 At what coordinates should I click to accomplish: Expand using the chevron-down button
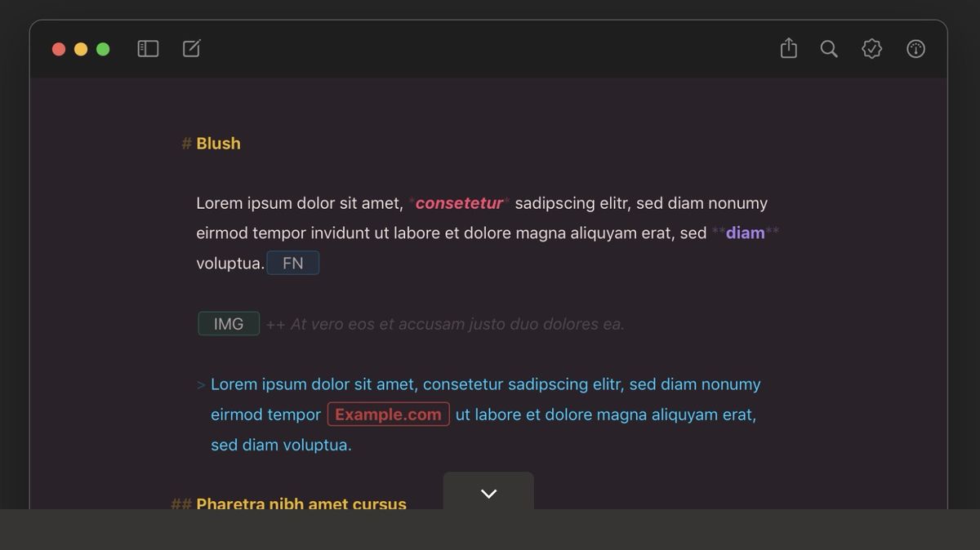pyautogui.click(x=488, y=493)
